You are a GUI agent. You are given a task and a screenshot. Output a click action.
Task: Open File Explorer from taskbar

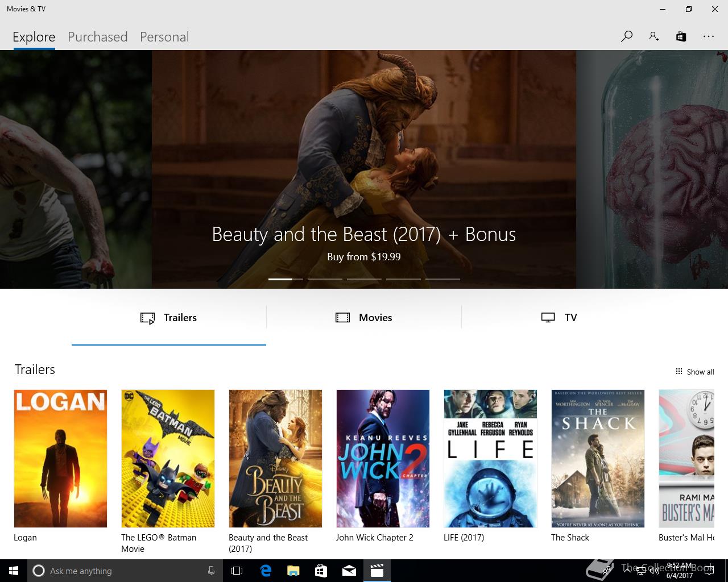point(293,571)
